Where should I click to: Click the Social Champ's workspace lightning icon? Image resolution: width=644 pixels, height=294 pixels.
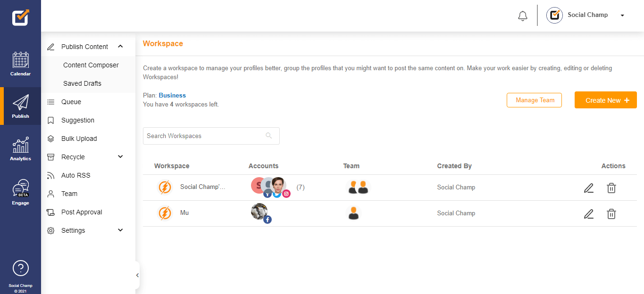pos(165,188)
